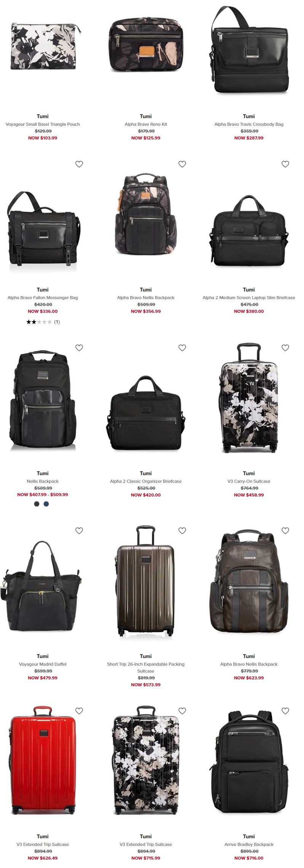Add Alpha 2 Slim Briefcase to wishlist
Image resolution: width=304 pixels, height=868 pixels.
[285, 164]
